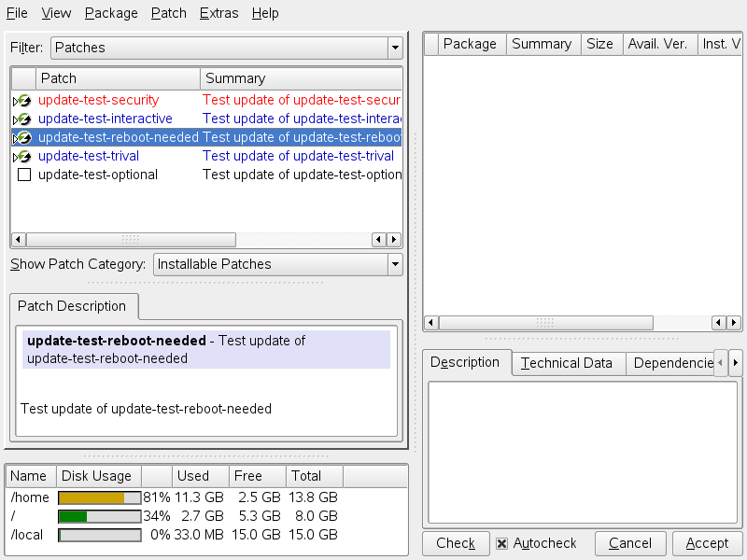
Task: Toggle the Autocheck checkbox
Action: 501,543
